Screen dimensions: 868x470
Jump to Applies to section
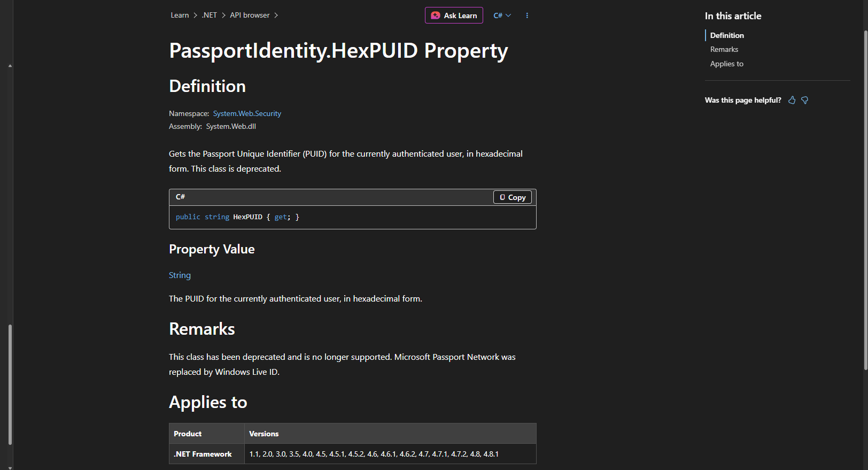(x=727, y=64)
